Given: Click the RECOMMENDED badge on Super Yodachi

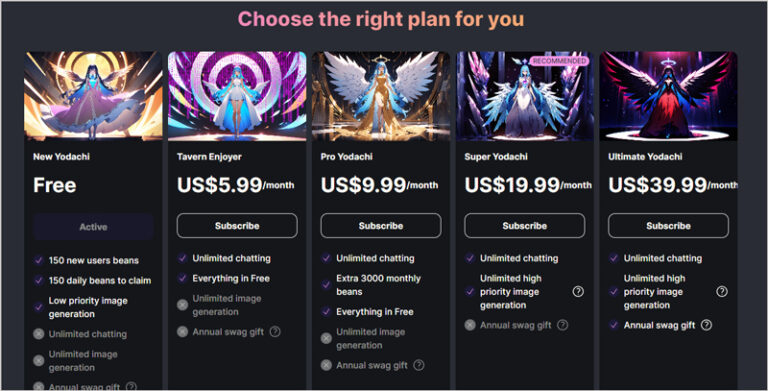Looking at the screenshot, I should 559,61.
